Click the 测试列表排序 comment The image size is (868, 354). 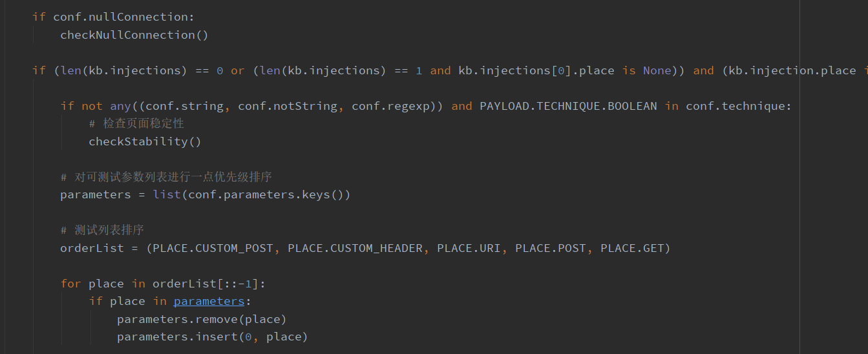tap(109, 230)
